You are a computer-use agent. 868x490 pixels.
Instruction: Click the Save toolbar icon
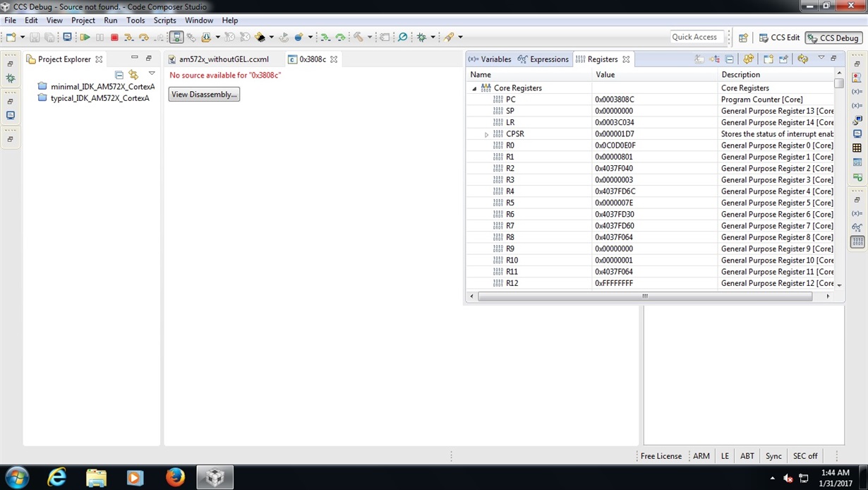click(35, 37)
